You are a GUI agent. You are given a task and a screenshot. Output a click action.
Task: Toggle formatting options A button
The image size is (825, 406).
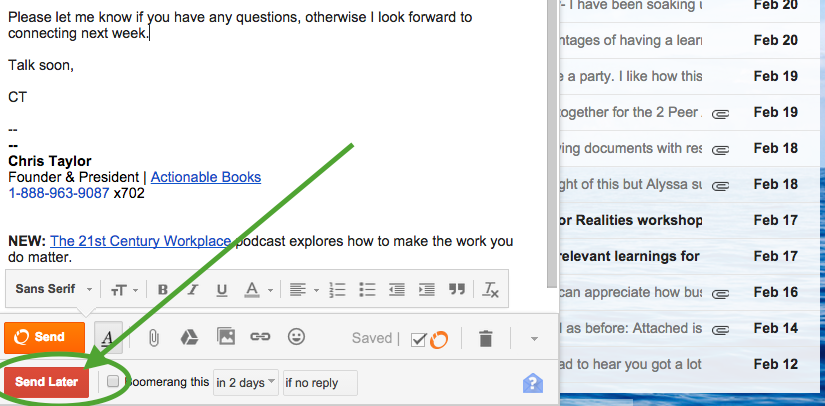pyautogui.click(x=108, y=338)
